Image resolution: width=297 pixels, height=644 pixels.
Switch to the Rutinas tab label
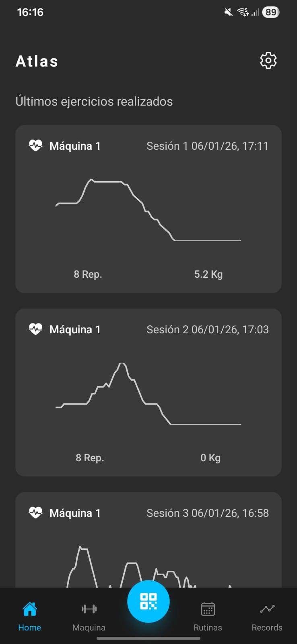click(208, 627)
